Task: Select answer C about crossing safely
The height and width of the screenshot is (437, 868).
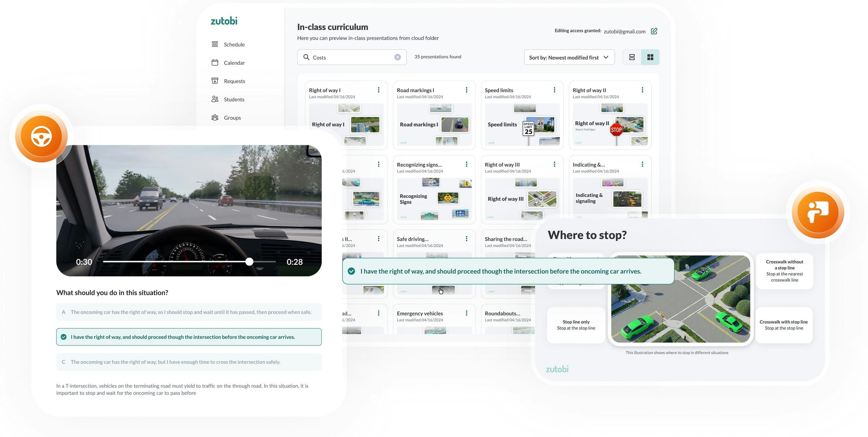Action: (189, 362)
